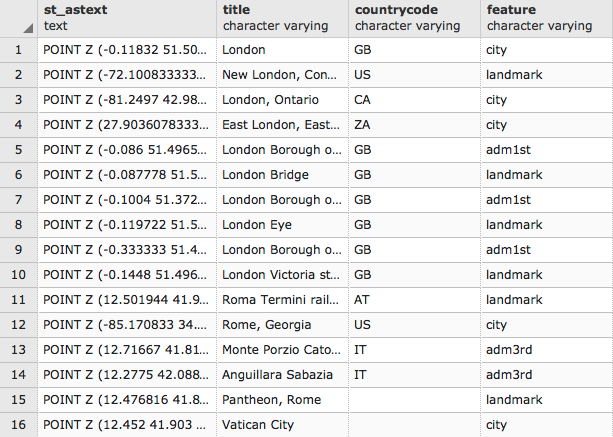This screenshot has height=437, width=613.
Task: Select the feature column header
Action: (545, 17)
